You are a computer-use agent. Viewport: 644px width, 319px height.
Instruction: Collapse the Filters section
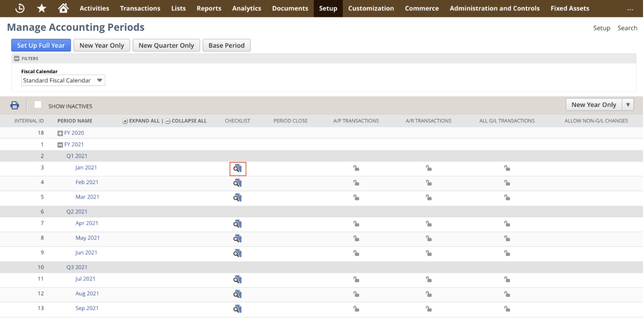point(17,59)
